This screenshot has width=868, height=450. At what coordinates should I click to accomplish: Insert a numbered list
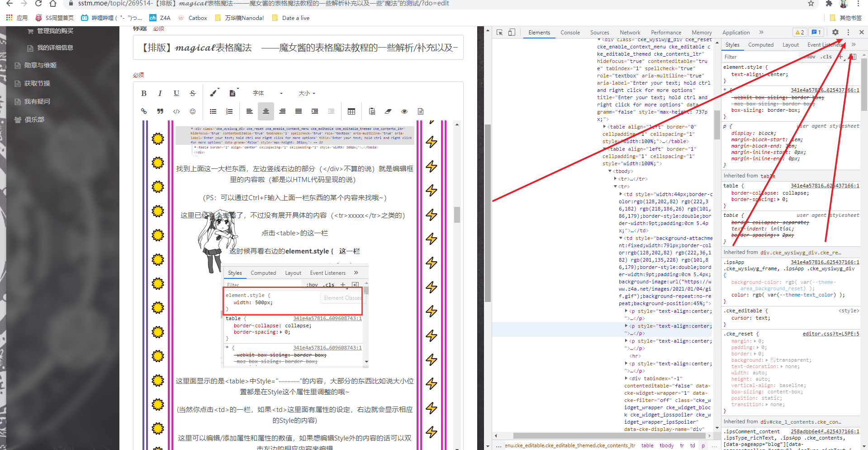coord(229,111)
